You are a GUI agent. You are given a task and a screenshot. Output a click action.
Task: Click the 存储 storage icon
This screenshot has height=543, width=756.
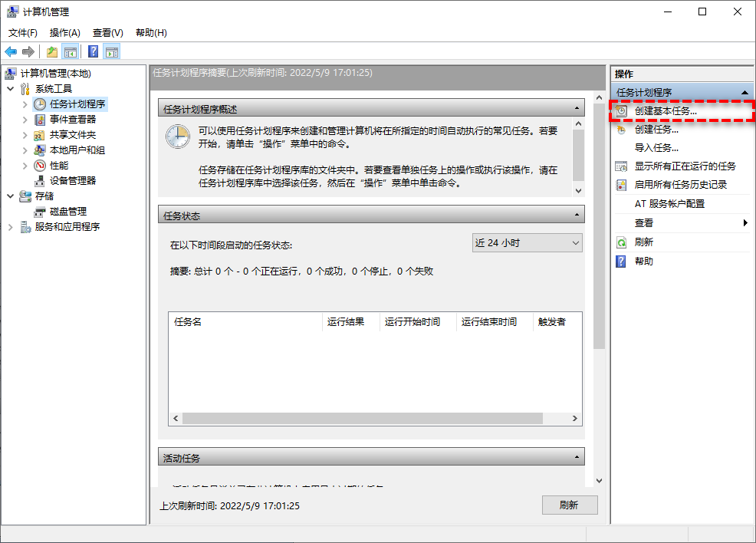(25, 196)
